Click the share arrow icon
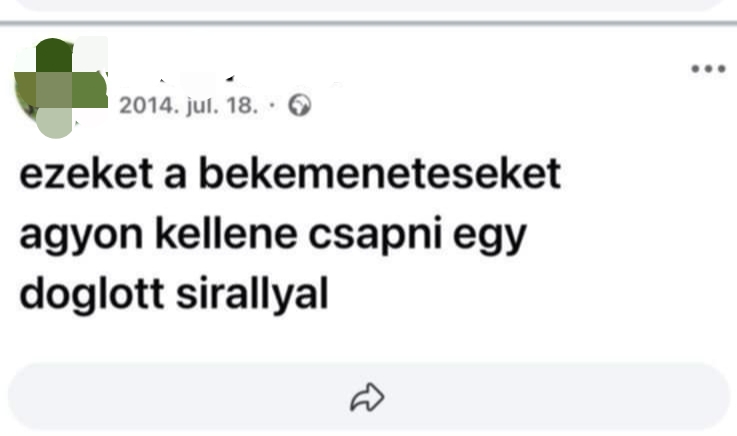 tap(367, 398)
